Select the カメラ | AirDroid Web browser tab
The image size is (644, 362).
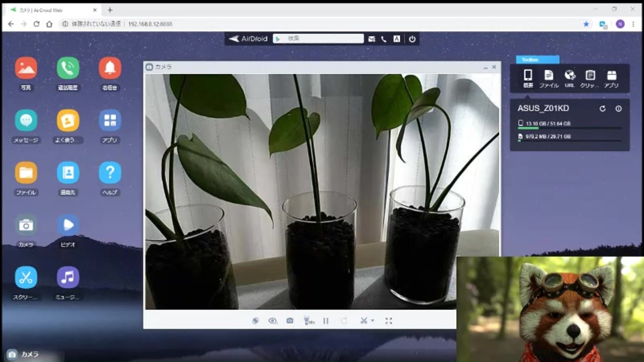[54, 10]
